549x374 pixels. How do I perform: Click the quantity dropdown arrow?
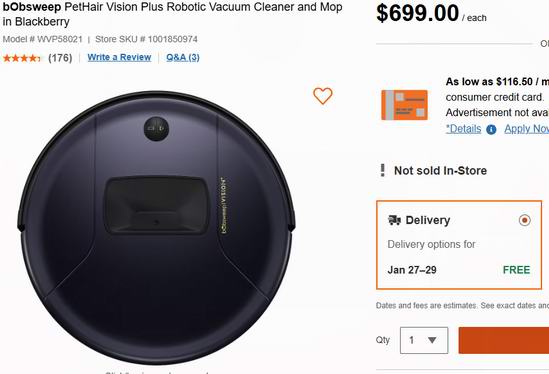coord(432,340)
